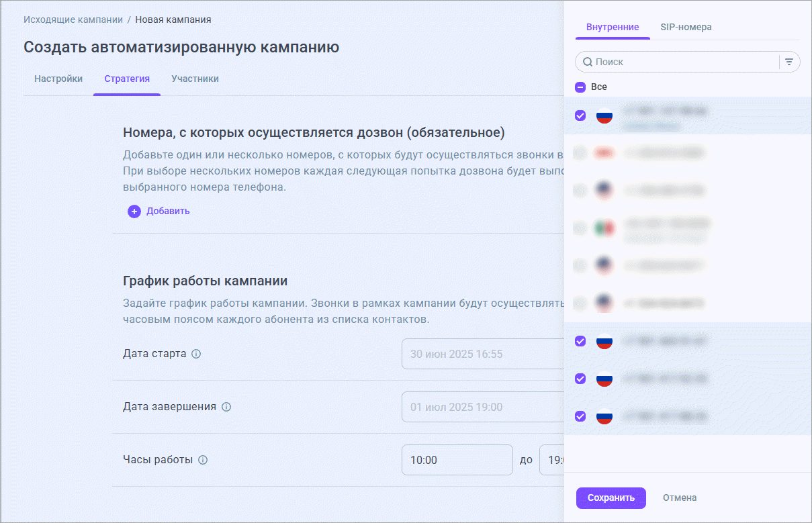Viewport: 812px width, 523px height.
Task: Uncheck the first Russian number checkbox
Action: pyautogui.click(x=581, y=115)
